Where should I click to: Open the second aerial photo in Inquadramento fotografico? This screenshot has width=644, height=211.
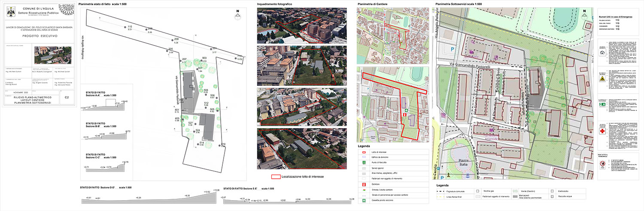302,66
